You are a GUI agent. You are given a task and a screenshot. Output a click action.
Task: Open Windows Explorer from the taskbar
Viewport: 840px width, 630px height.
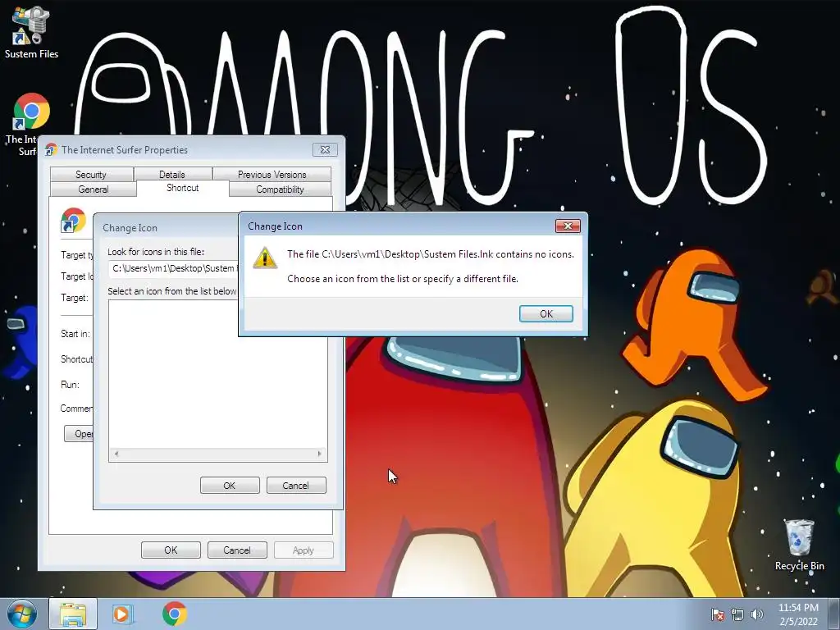click(x=73, y=614)
